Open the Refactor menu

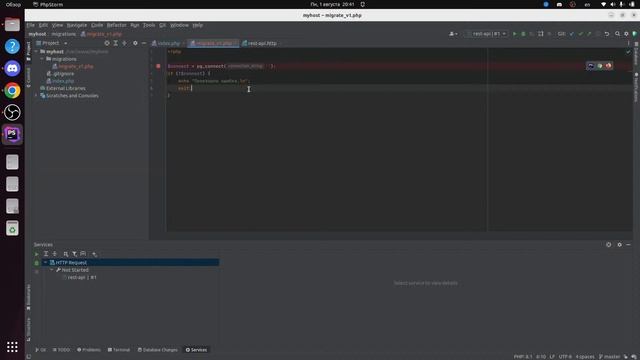[116, 25]
